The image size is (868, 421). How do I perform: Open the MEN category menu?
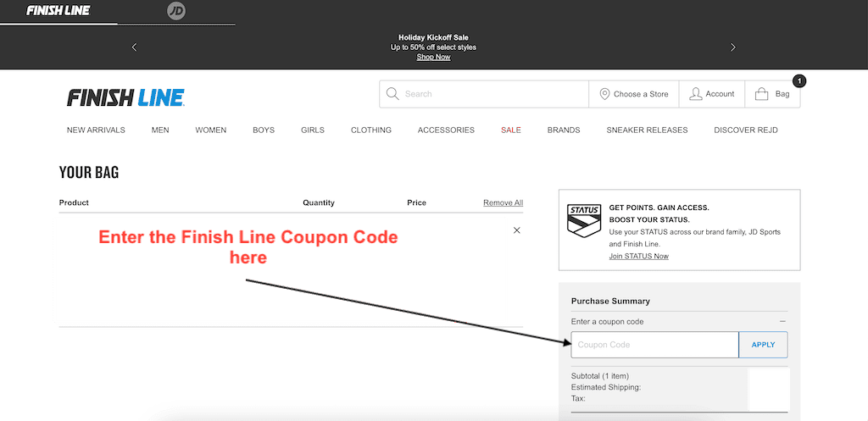160,130
